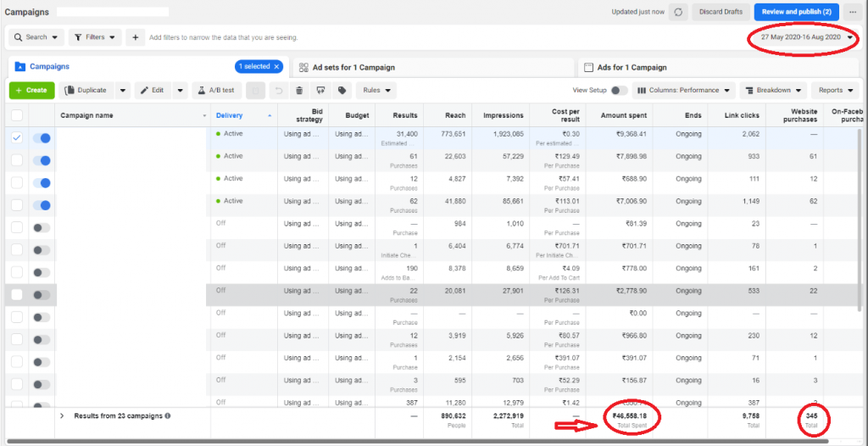868x446 pixels.
Task: Click the refresh icon beside Updated just now
Action: coord(678,12)
